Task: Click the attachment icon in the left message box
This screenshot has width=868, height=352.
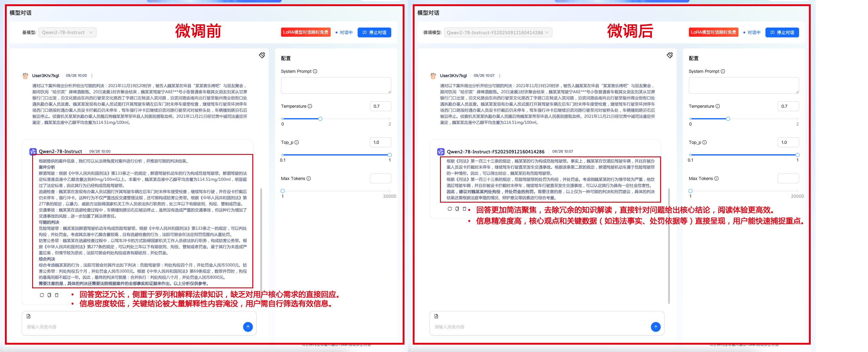Action: 28,316
